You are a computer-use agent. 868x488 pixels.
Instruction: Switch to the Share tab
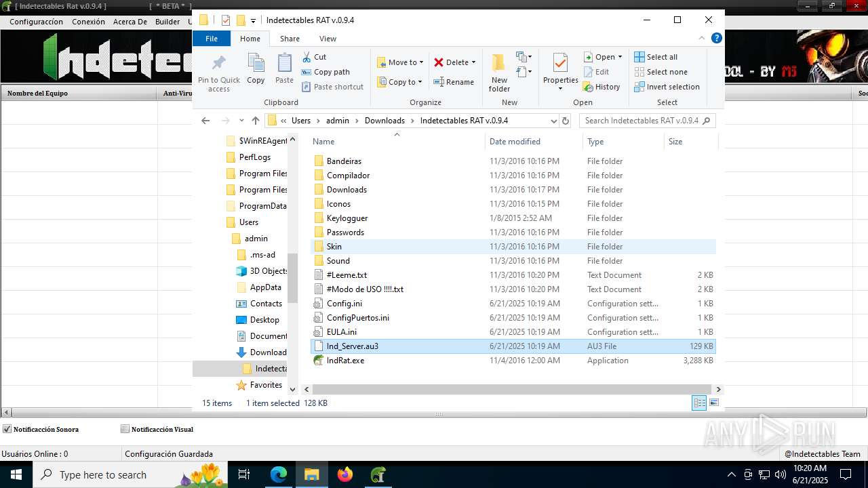290,39
